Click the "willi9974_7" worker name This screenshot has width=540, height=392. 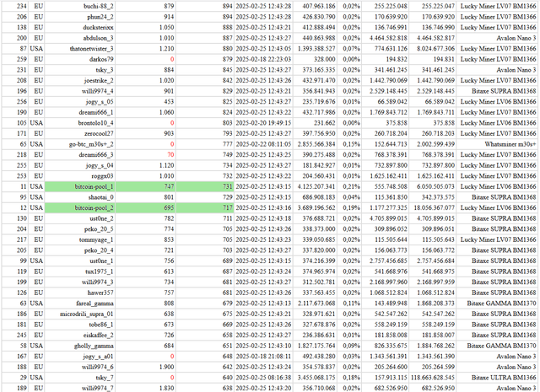[x=98, y=389]
